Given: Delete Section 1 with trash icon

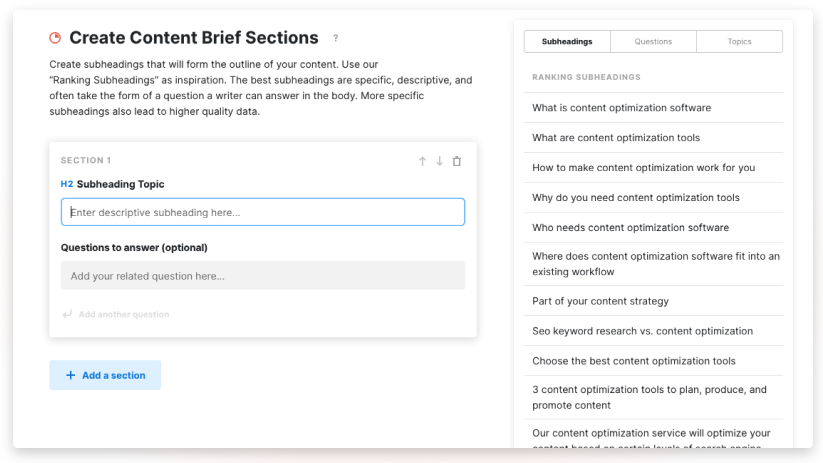Looking at the screenshot, I should pos(457,161).
